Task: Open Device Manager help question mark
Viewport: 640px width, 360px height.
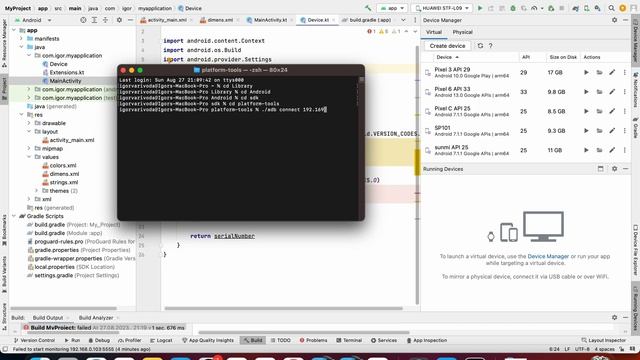Action: point(491,46)
